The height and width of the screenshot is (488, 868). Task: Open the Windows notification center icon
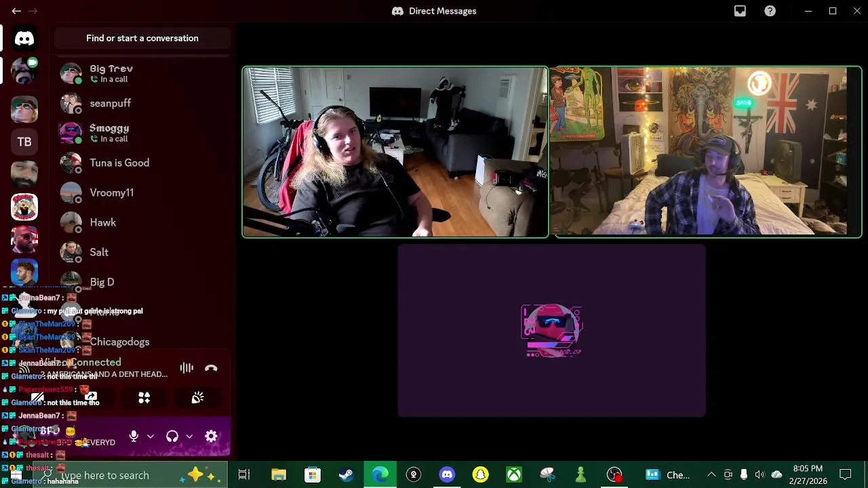[846, 474]
